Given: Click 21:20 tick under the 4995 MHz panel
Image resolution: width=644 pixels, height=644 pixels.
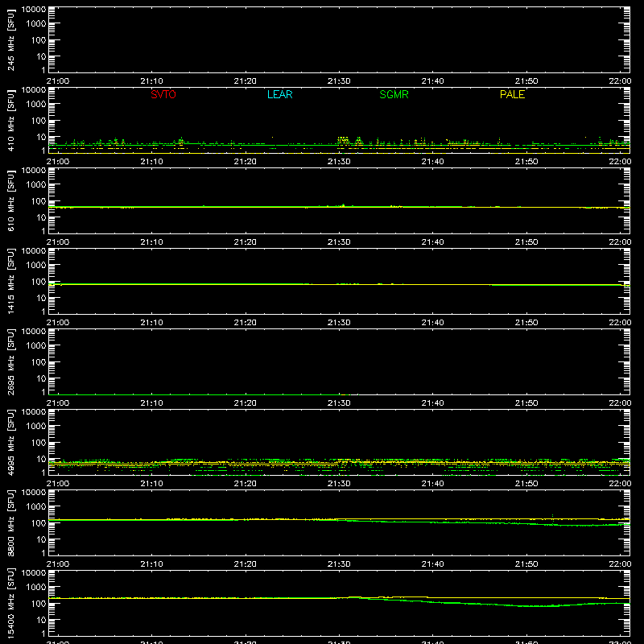Looking at the screenshot, I should (x=246, y=484).
